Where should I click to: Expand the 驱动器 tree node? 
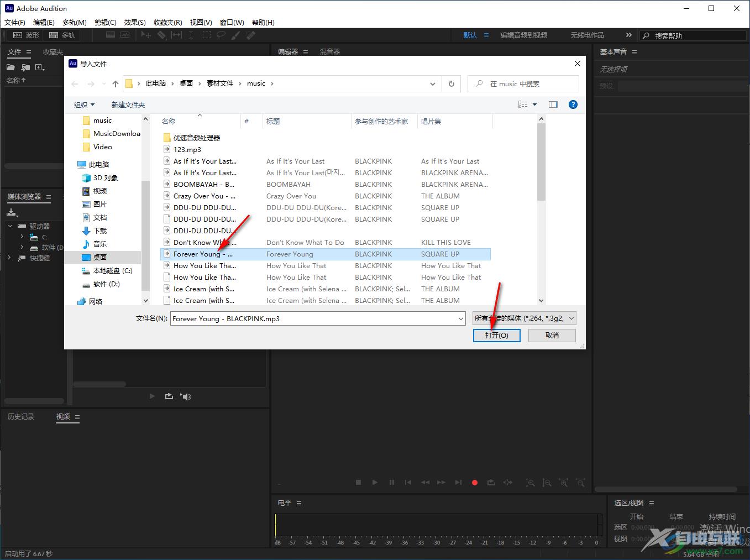coord(10,226)
